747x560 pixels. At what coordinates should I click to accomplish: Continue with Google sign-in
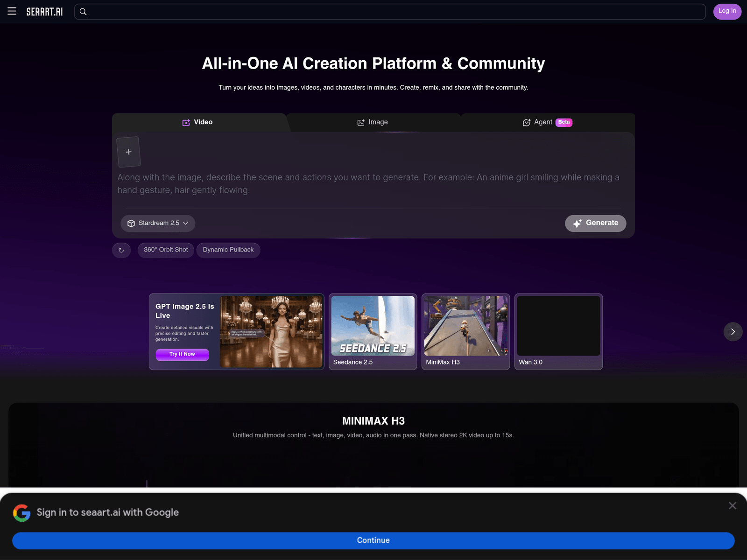pos(373,540)
